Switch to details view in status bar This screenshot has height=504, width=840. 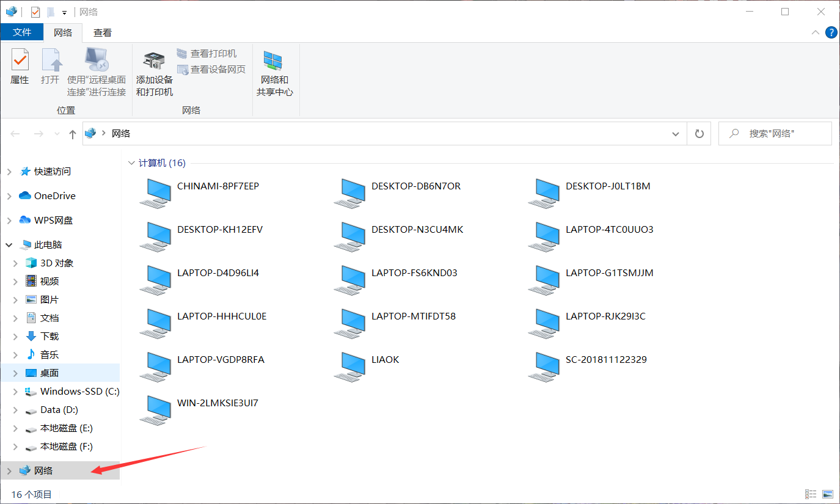[x=811, y=494]
